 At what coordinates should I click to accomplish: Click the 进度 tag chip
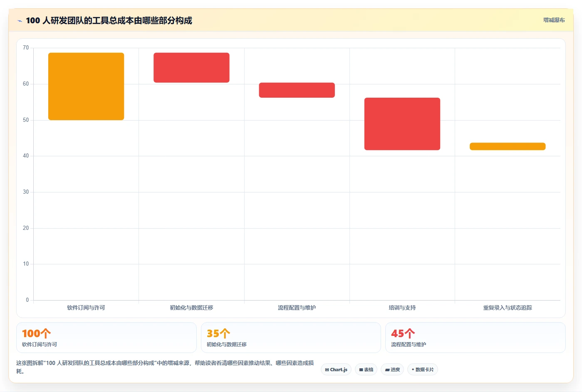(x=392, y=370)
